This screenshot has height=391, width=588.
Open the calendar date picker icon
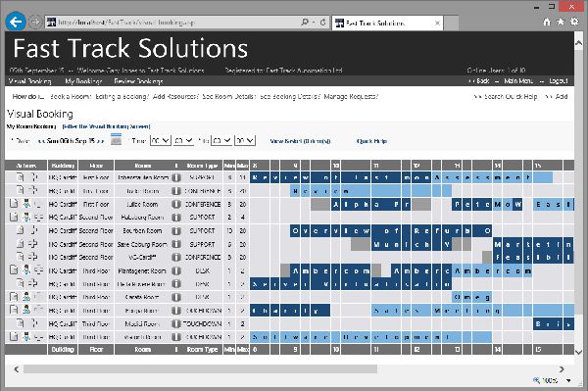coord(117,139)
